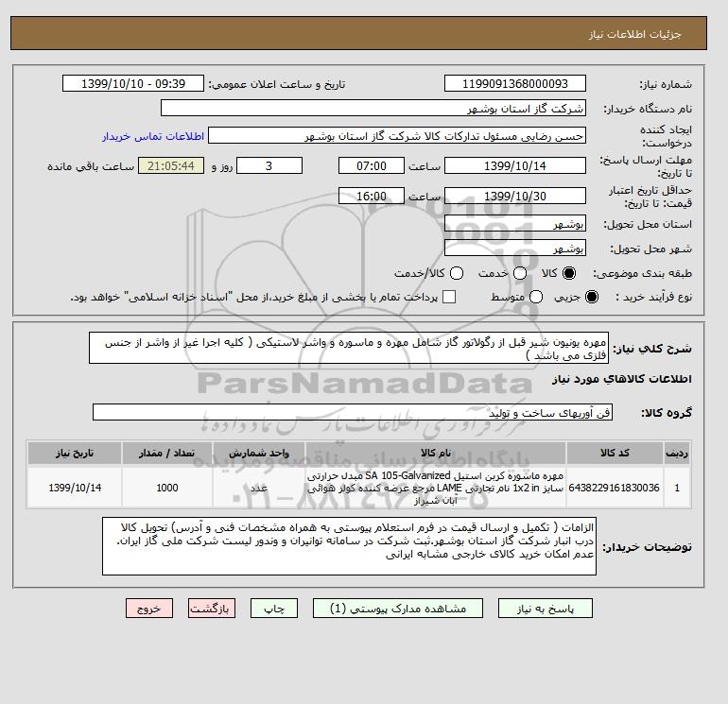Click price validity date 1399/10/30 field

[515, 196]
